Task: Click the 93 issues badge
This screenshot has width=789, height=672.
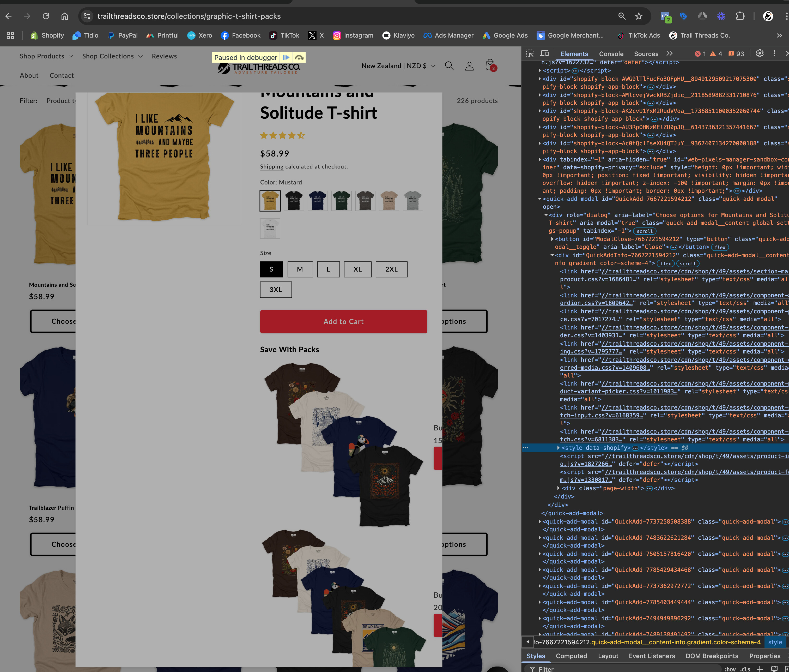Action: [736, 54]
